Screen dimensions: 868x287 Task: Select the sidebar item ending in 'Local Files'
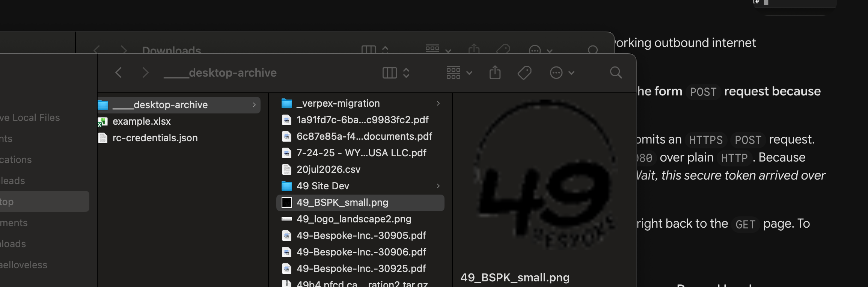click(30, 118)
